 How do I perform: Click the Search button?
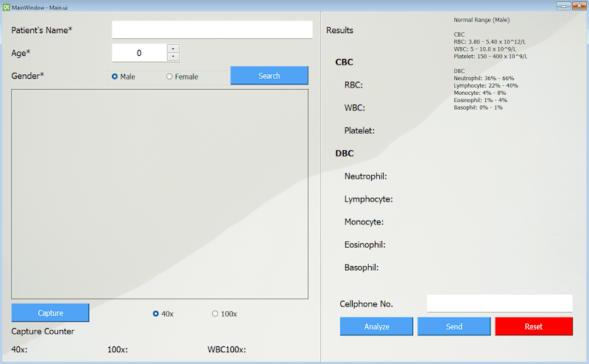269,76
